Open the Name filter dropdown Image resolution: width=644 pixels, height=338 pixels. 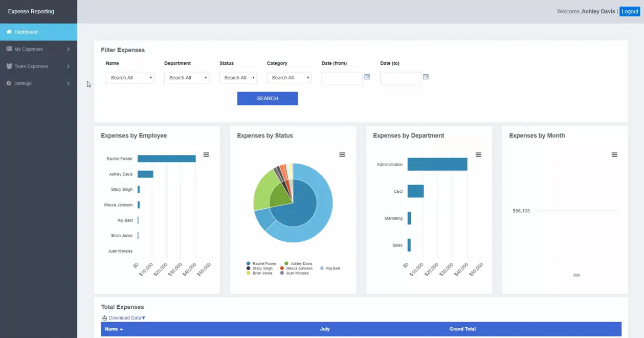130,78
